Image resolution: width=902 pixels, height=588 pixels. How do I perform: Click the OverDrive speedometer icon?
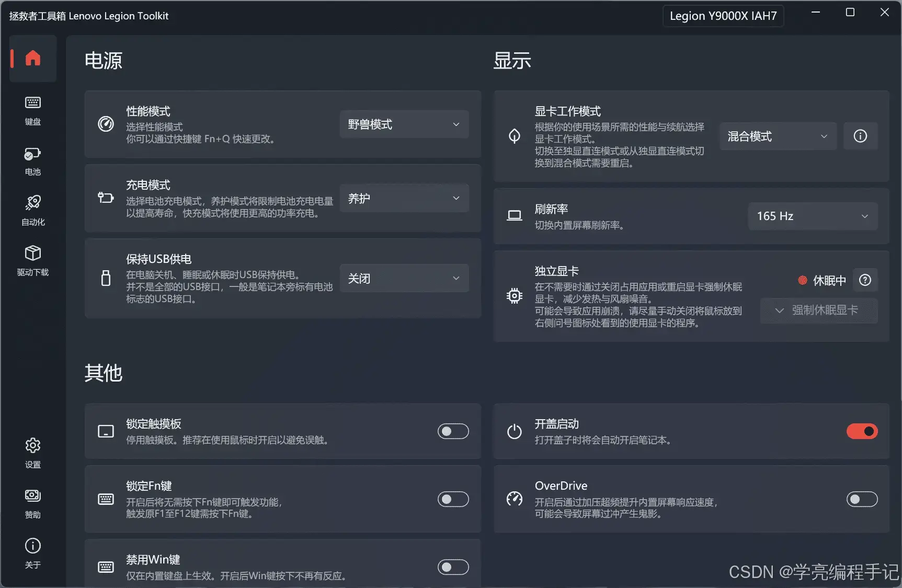pyautogui.click(x=515, y=499)
